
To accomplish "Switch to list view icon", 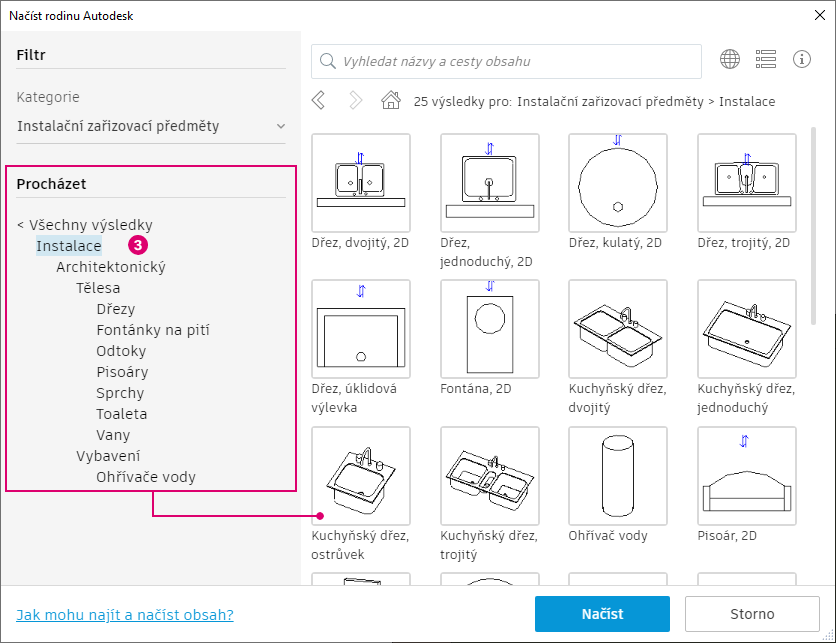I will point(766,60).
